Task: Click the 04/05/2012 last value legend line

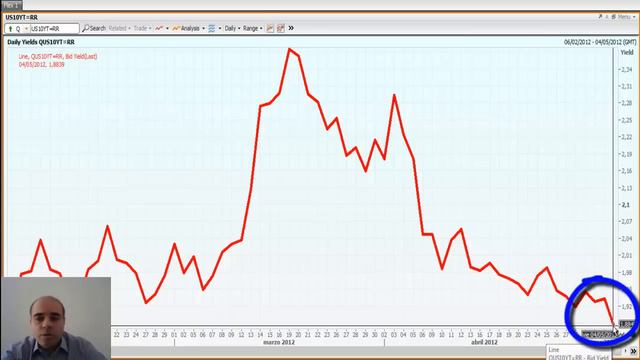Action: tap(41, 64)
